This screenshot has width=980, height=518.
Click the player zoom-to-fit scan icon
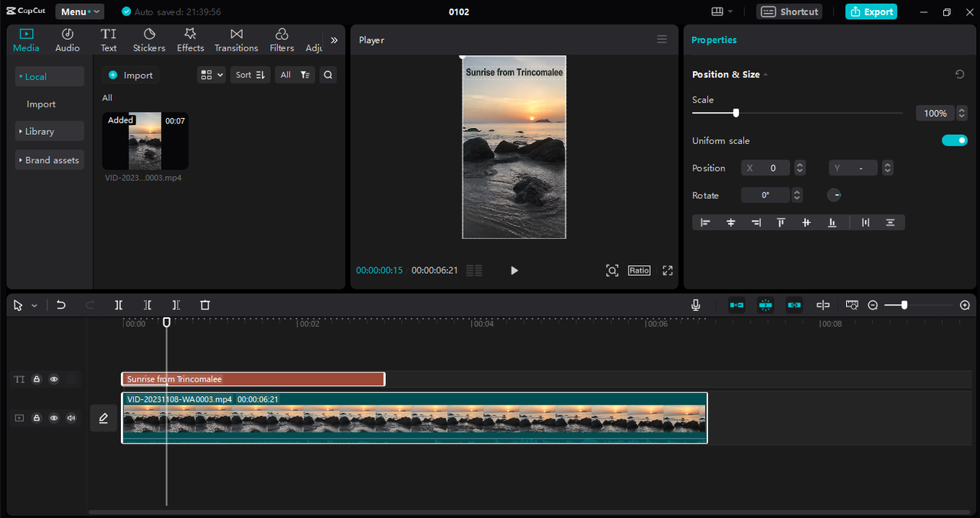pyautogui.click(x=612, y=270)
